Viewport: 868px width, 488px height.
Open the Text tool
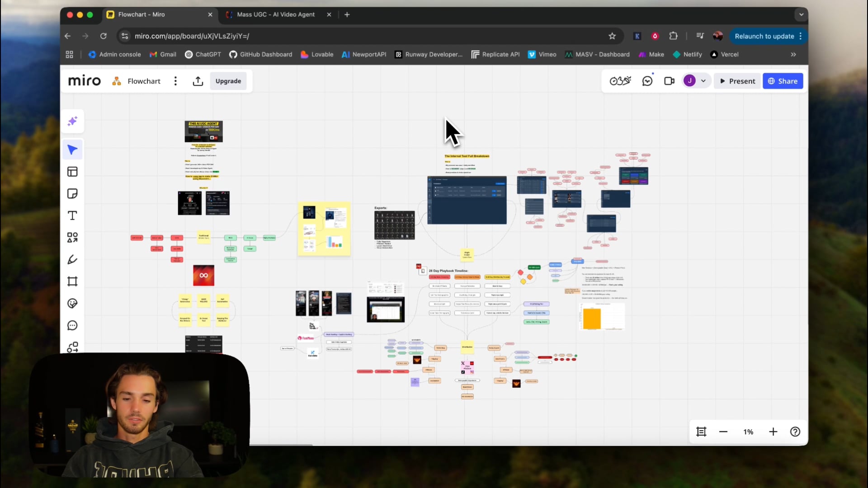click(x=72, y=216)
